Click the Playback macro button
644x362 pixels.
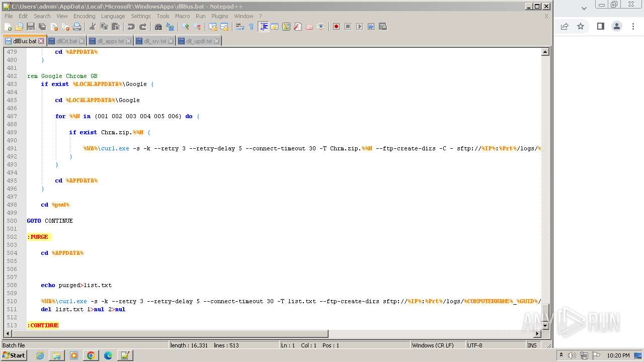(x=359, y=27)
